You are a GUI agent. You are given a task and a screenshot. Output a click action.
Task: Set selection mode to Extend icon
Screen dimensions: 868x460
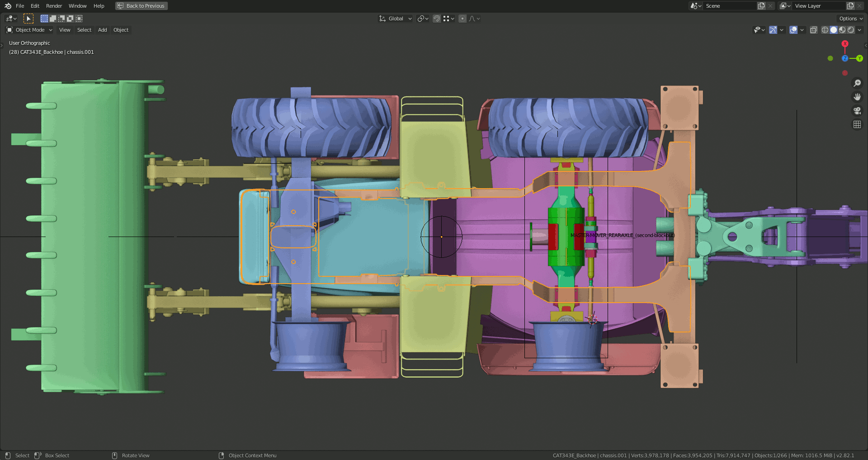pos(53,19)
